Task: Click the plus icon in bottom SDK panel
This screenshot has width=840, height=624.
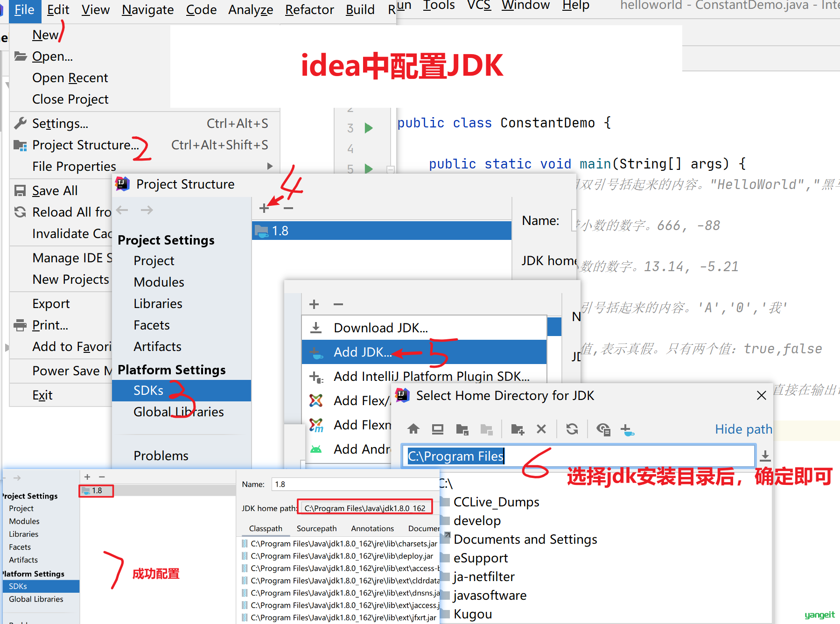Action: click(87, 477)
